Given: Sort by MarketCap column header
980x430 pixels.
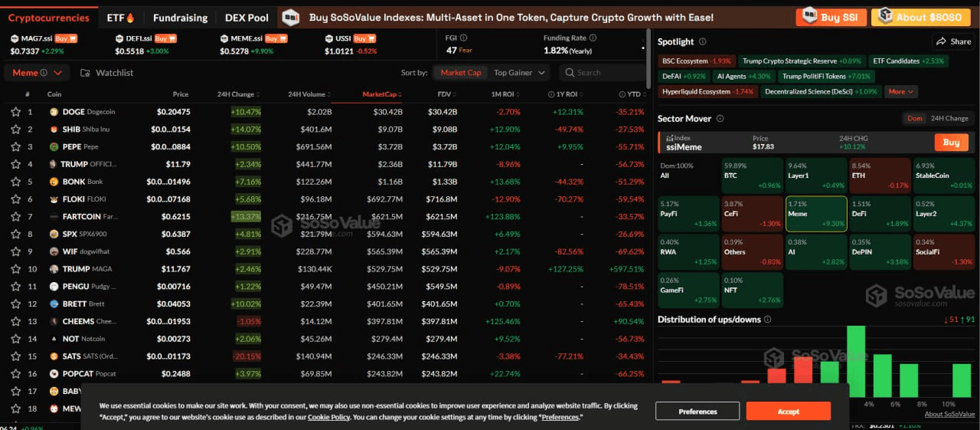Looking at the screenshot, I should [381, 94].
